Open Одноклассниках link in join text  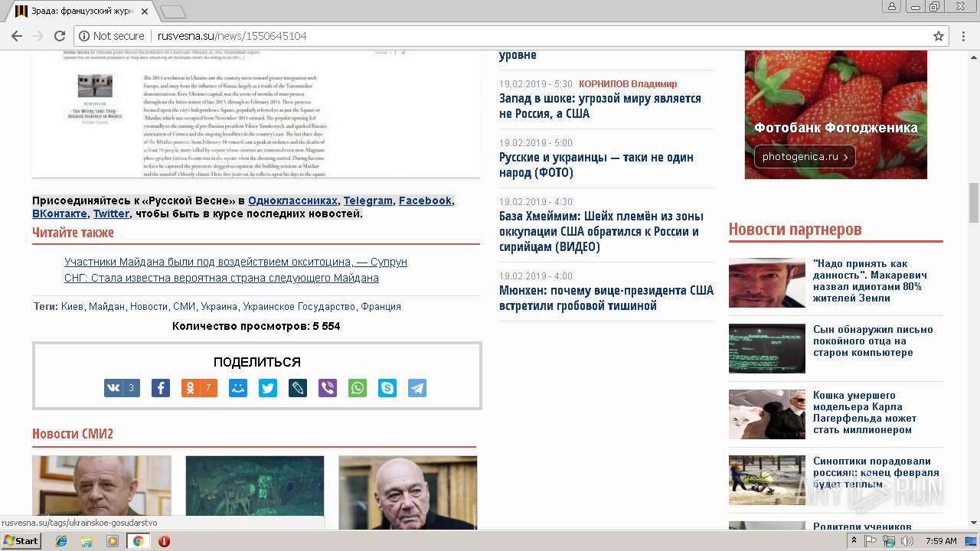coord(292,201)
